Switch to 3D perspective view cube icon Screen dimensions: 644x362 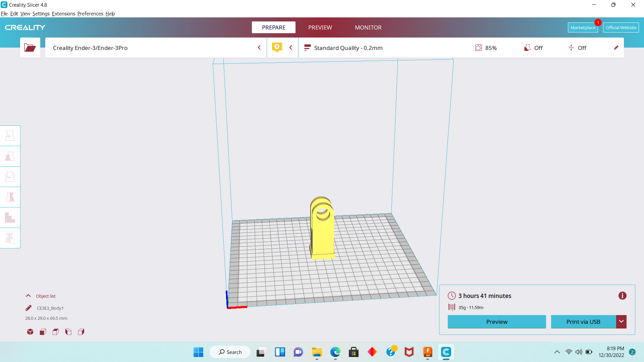[30, 332]
